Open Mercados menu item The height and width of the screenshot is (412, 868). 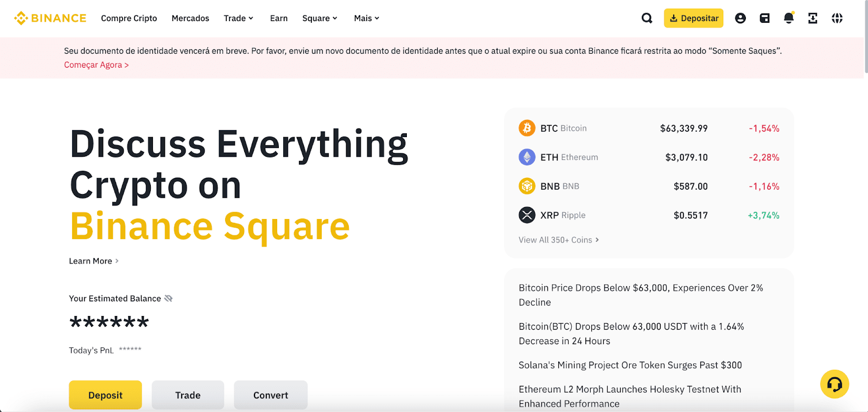[x=190, y=18]
